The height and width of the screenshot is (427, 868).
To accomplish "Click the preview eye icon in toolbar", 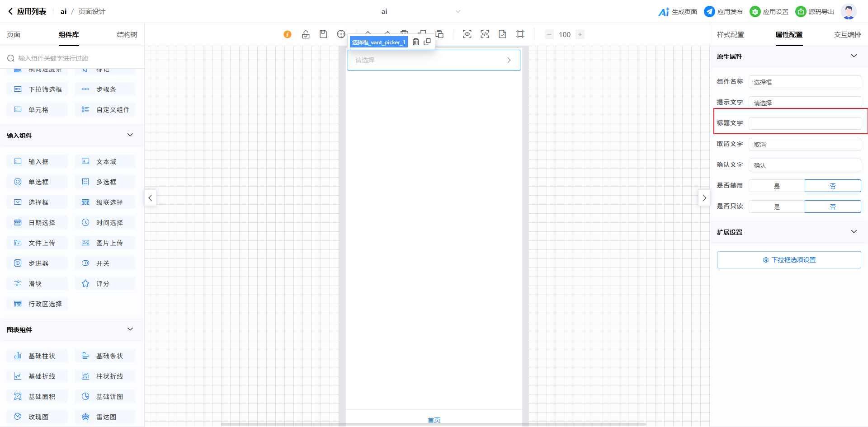I will [467, 34].
